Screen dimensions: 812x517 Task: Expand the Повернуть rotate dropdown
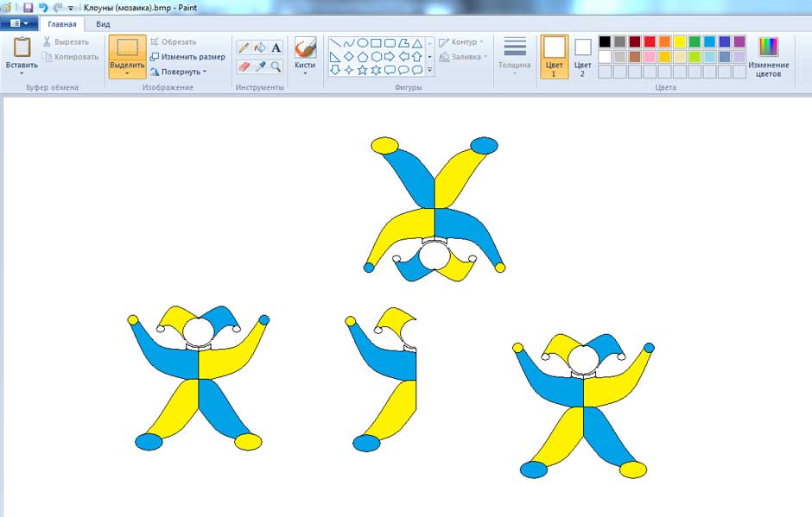point(179,72)
